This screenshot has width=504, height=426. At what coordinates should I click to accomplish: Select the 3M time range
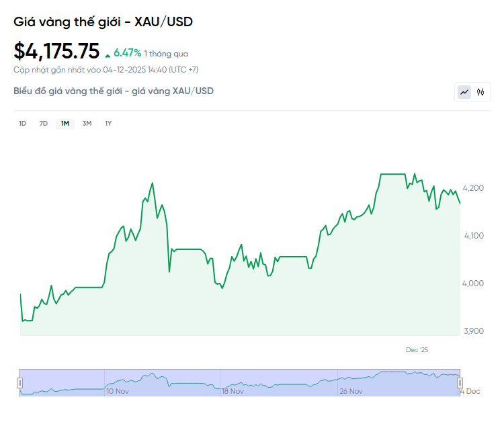(x=87, y=123)
